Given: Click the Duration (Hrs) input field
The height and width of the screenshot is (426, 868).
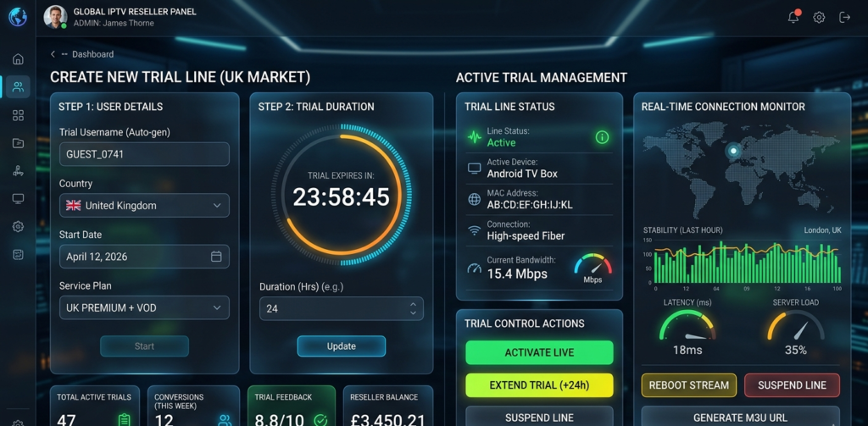Looking at the screenshot, I should click(x=341, y=309).
